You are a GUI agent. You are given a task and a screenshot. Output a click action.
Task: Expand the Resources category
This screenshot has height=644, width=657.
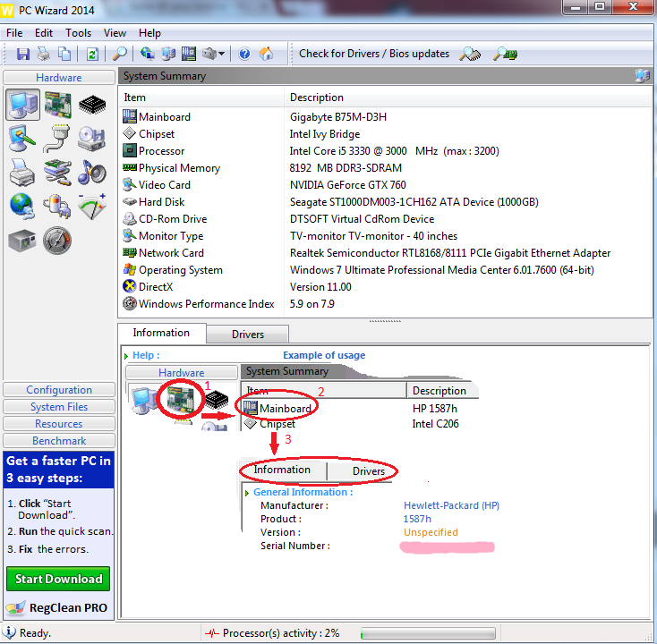coord(59,424)
